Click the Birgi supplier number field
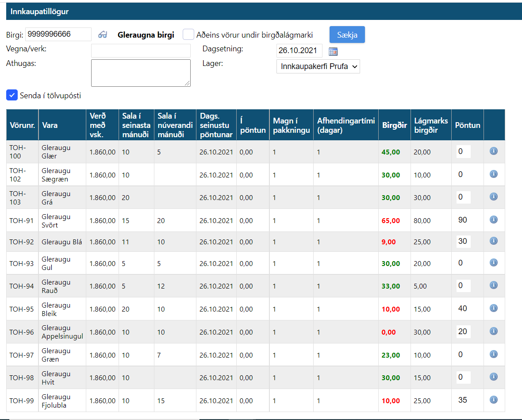The image size is (522, 420). click(x=58, y=34)
